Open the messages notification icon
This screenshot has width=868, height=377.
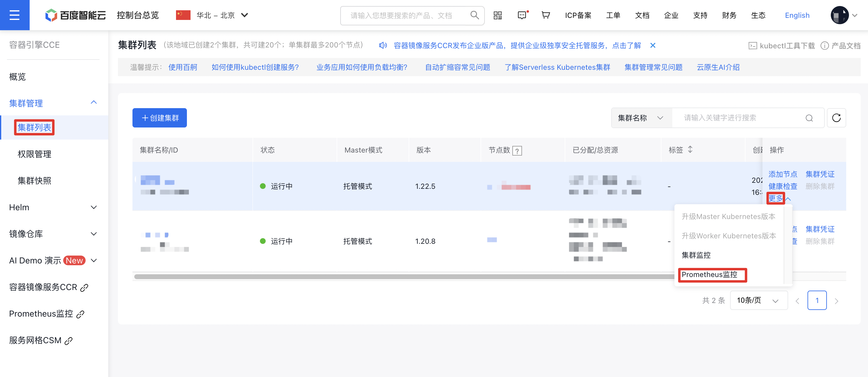(x=522, y=15)
